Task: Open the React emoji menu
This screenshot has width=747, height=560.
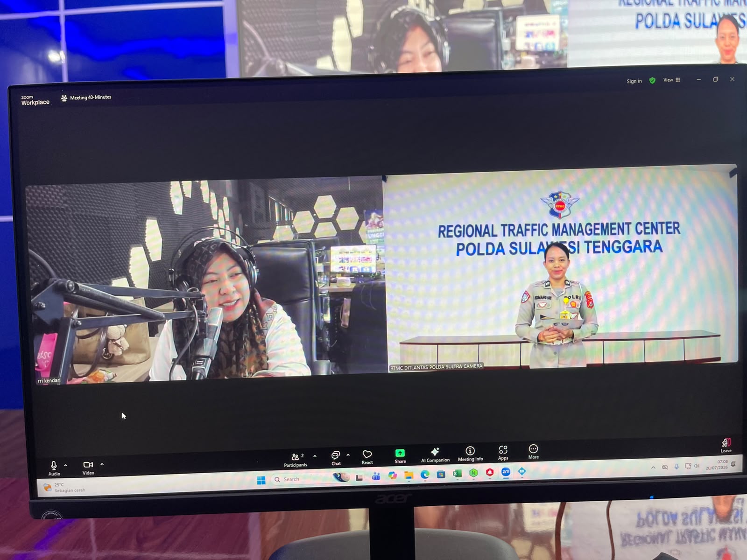Action: (367, 457)
